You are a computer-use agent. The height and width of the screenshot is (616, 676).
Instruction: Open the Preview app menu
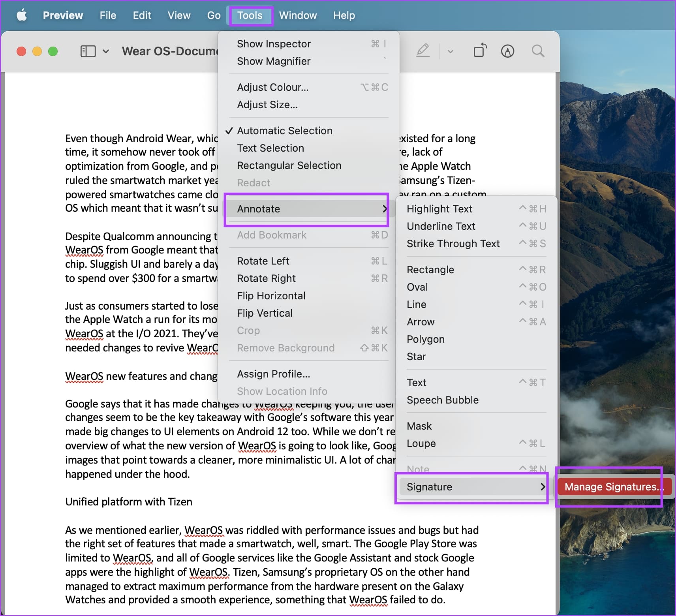coord(63,15)
